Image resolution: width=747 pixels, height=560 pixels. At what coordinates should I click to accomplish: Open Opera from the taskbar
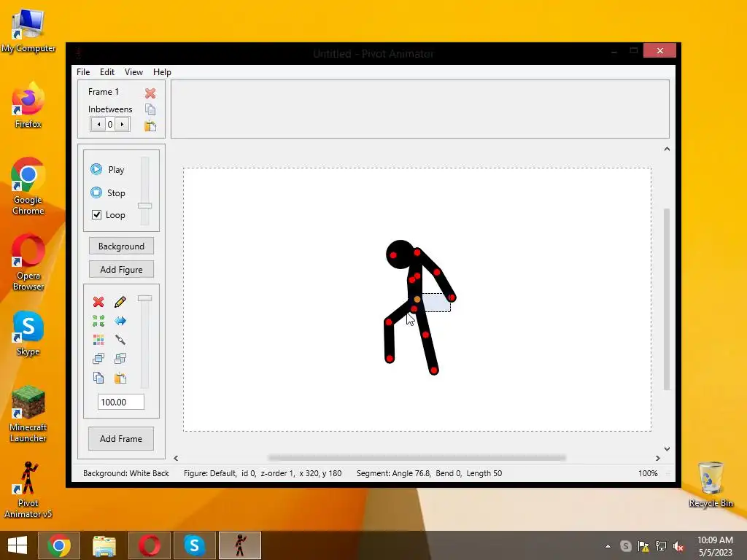149,545
